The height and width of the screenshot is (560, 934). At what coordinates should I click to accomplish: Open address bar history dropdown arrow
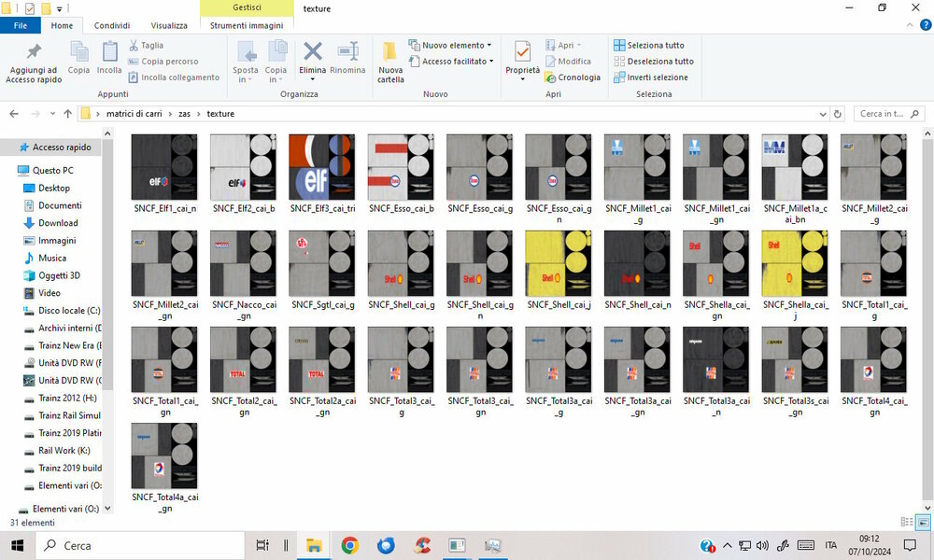point(823,114)
